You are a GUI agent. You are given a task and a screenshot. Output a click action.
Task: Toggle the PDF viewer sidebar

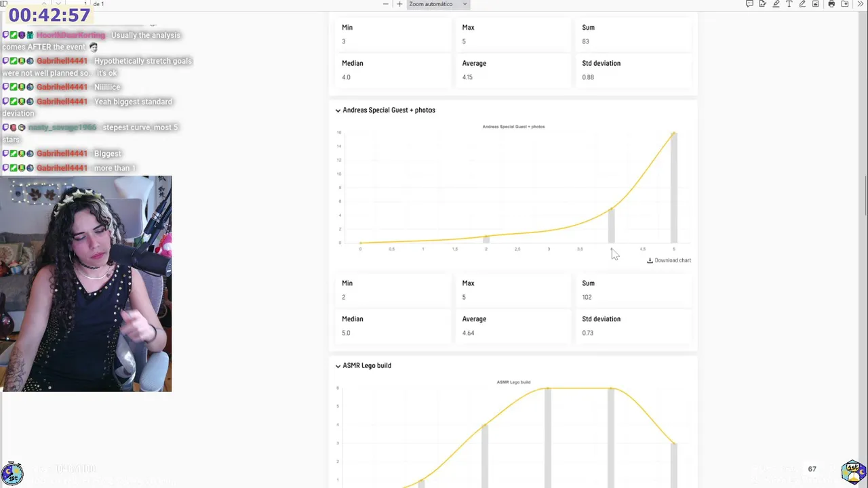4,4
